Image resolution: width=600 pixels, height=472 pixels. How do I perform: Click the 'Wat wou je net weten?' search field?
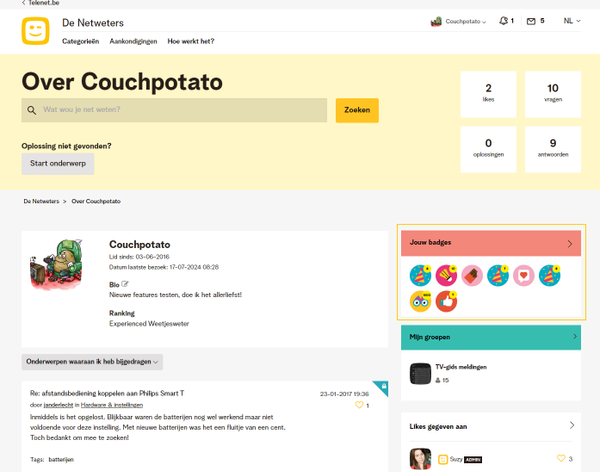click(174, 110)
